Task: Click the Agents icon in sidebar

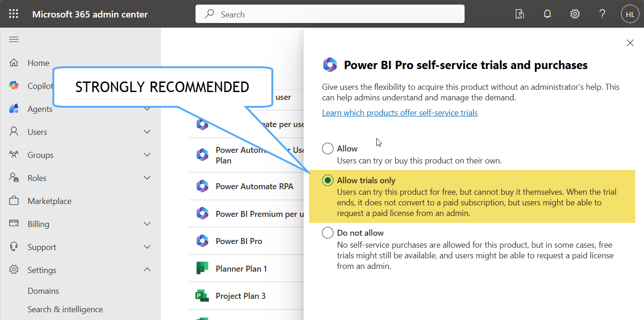Action: click(x=14, y=109)
